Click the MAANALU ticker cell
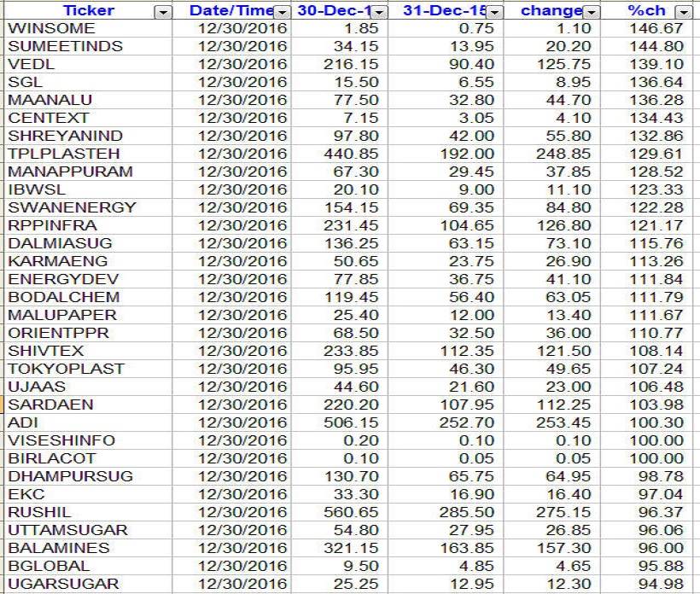Screen dimensions: 700x594 pyautogui.click(x=88, y=100)
